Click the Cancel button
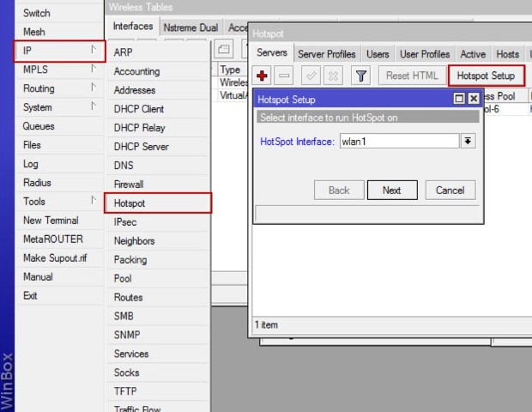 (450, 190)
